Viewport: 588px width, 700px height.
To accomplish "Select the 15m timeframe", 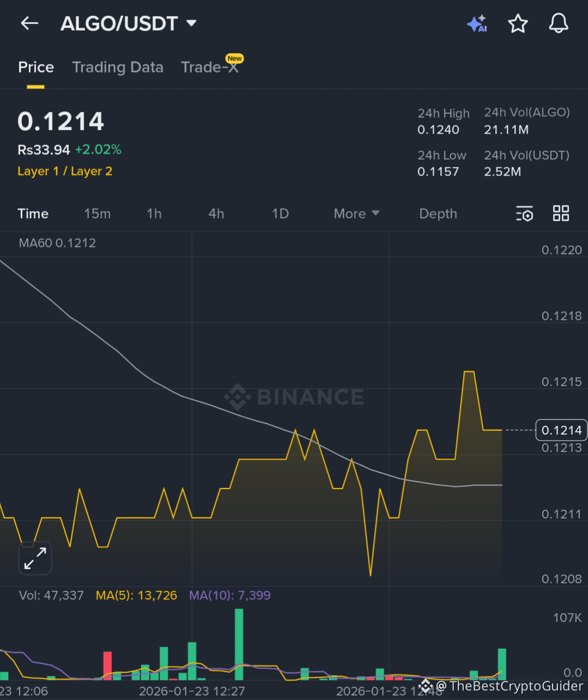I will (97, 214).
